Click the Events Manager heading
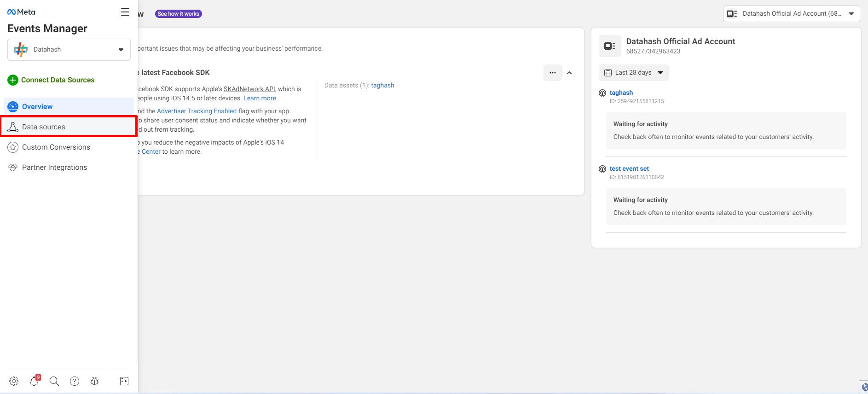Screen dimensions: 868x394 point(47,29)
